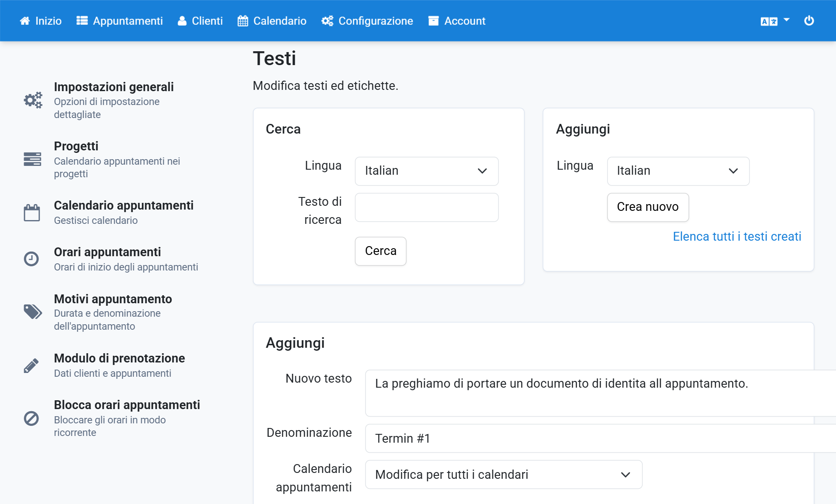Open Impostazioni generali settings section
836x504 pixels.
coord(113,100)
